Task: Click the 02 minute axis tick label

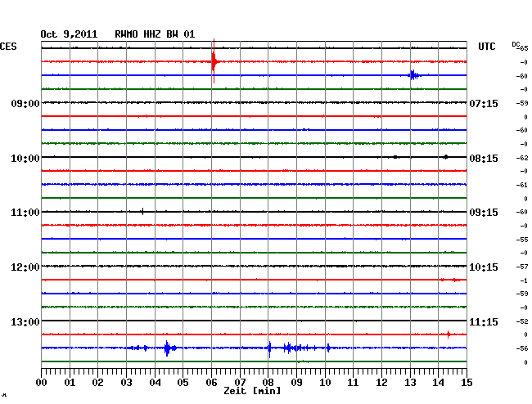Action: pos(97,383)
